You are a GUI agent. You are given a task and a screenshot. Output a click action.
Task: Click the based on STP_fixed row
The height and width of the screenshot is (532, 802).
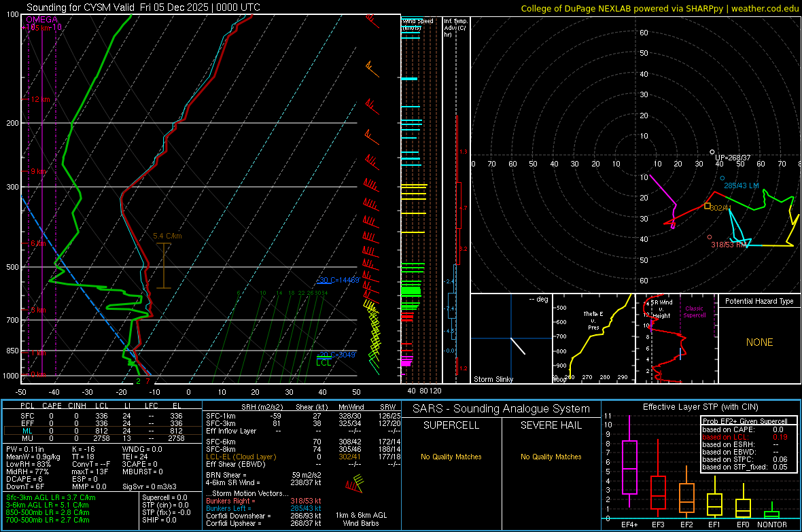(x=745, y=467)
